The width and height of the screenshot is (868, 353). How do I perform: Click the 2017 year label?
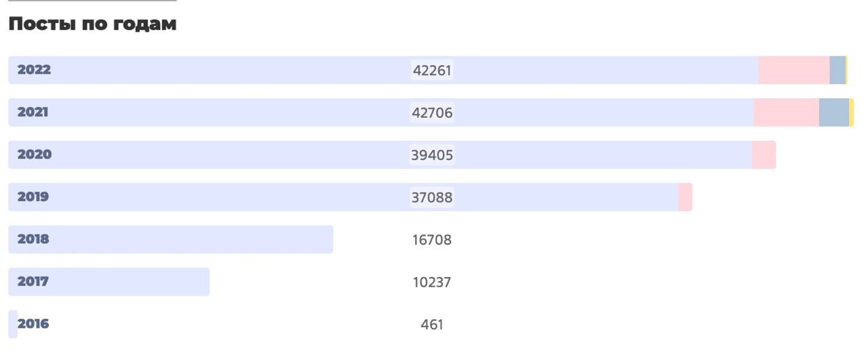(x=34, y=281)
